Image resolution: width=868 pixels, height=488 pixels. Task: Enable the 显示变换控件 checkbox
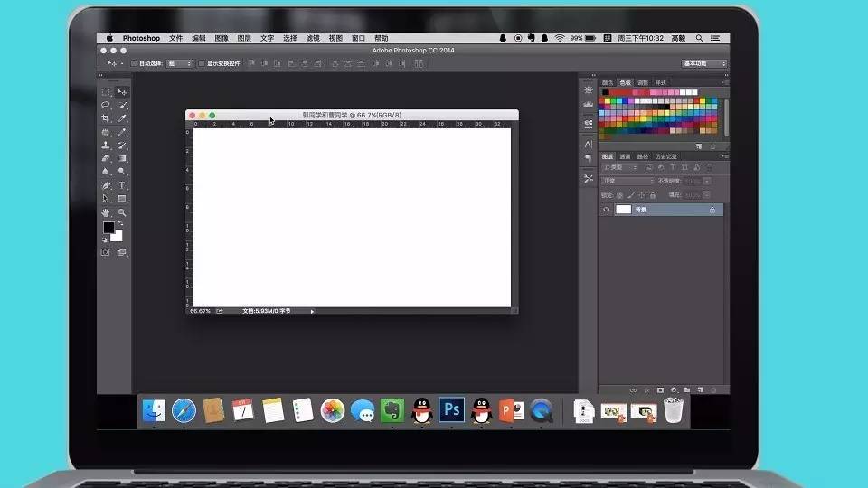[202, 63]
